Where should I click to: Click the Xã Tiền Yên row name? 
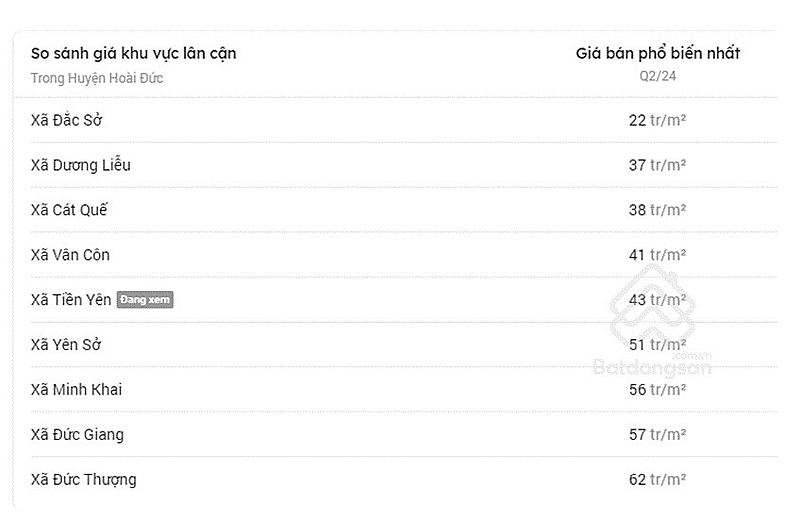pos(71,300)
